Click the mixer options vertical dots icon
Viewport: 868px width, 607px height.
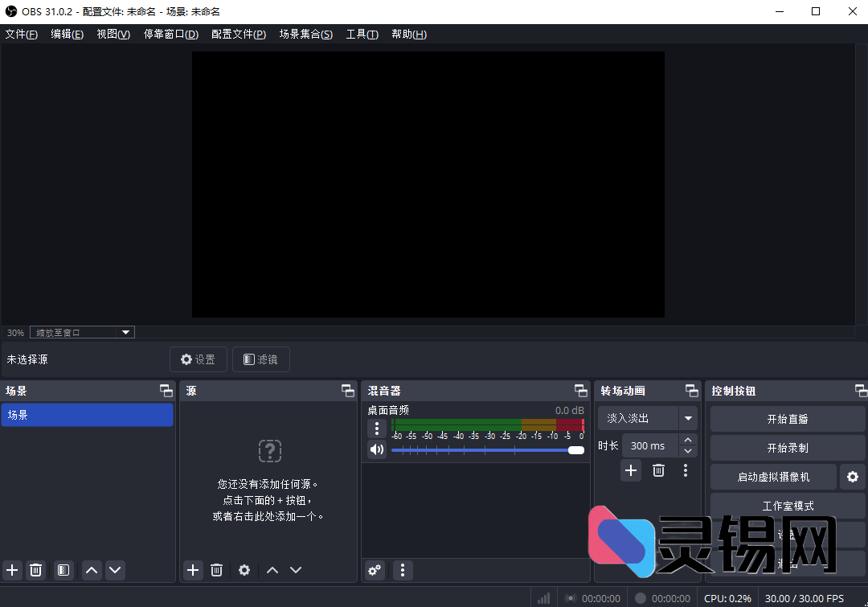pos(402,570)
